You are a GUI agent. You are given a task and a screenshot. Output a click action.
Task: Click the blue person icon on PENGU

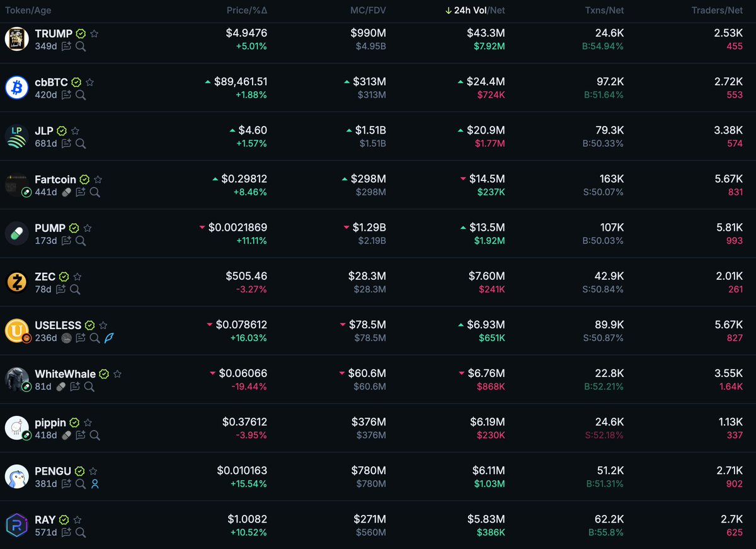[94, 484]
